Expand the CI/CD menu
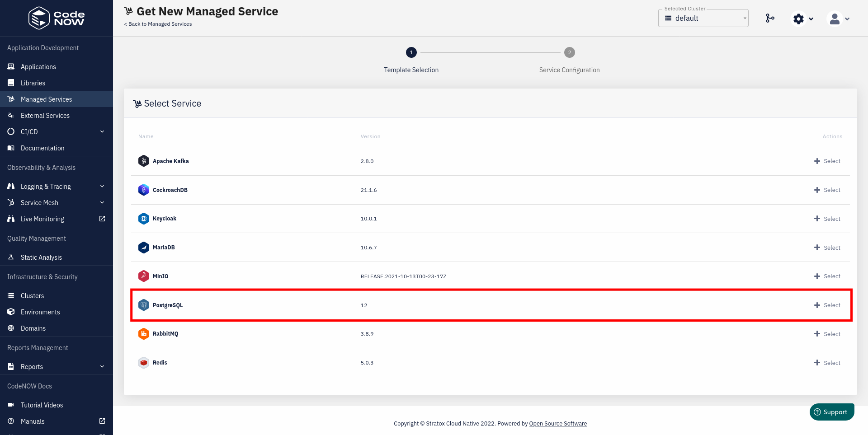The image size is (868, 435). click(57, 132)
